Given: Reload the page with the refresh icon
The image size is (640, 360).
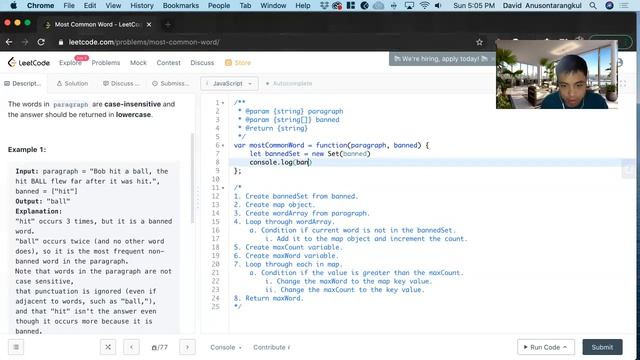Looking at the screenshot, I should click(41, 42).
